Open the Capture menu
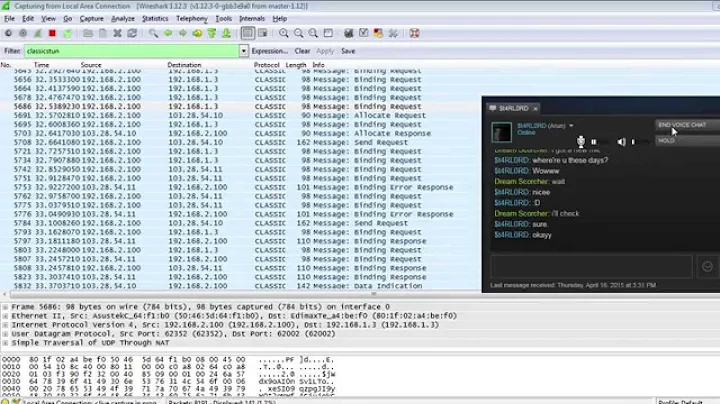Screen dimensions: 720x404 pyautogui.click(x=91, y=19)
